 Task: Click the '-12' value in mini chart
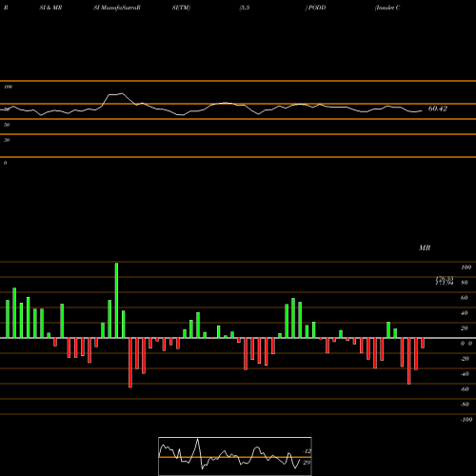(307, 451)
